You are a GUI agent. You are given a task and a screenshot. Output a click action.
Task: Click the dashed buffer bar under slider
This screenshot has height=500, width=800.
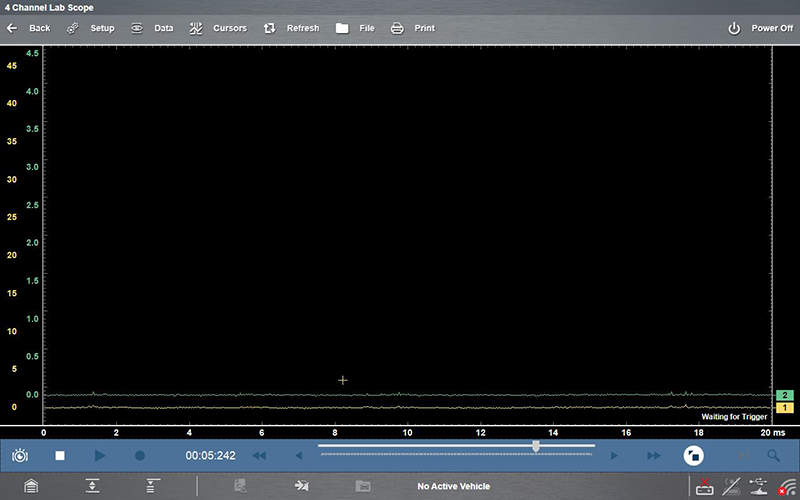coord(457,454)
